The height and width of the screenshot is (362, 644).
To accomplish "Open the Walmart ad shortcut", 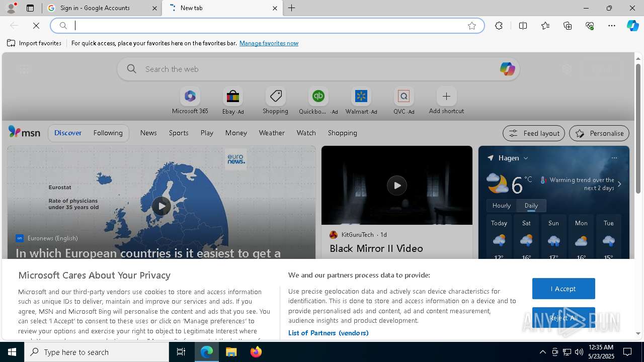I will pos(361,101).
